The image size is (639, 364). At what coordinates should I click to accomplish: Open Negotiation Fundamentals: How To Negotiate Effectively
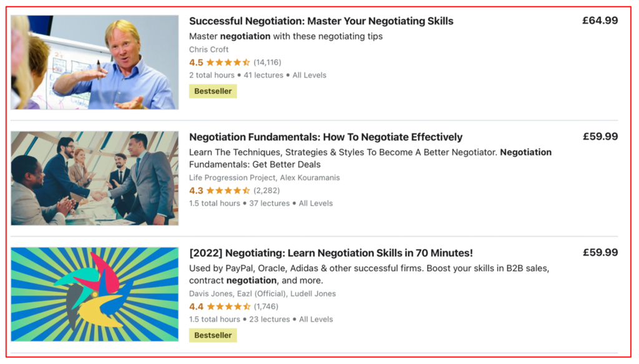click(x=325, y=137)
